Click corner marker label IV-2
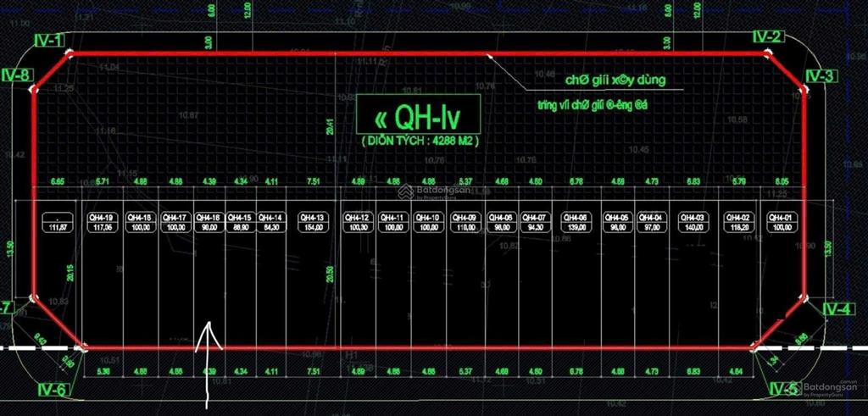The width and height of the screenshot is (868, 416). 767,37
